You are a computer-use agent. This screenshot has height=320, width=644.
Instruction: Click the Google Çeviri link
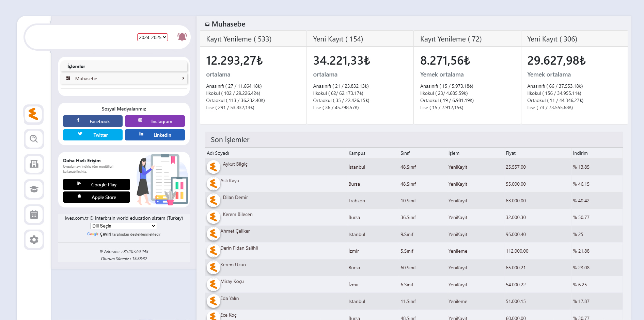pyautogui.click(x=99, y=234)
